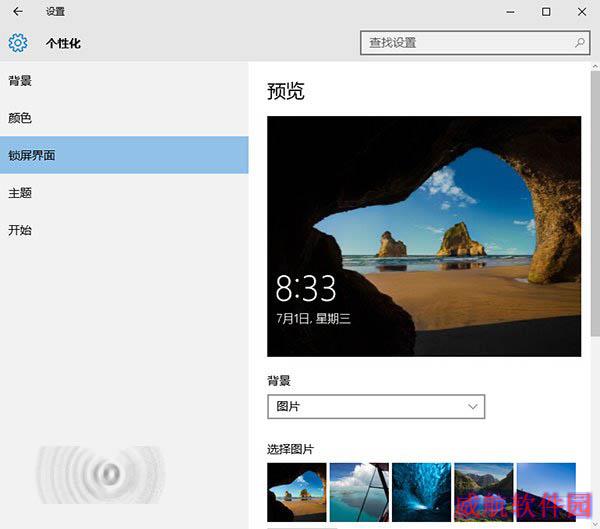
Task: Choose the blue ice cave thumbnail
Action: (421, 492)
